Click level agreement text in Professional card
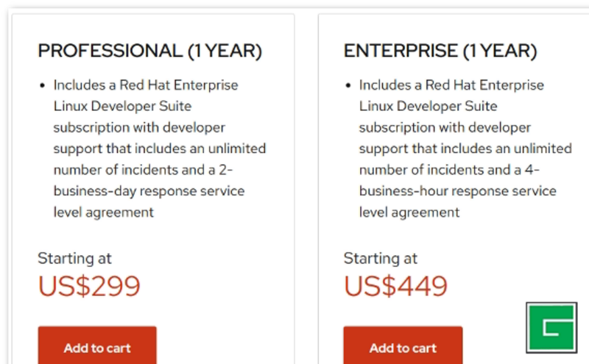Viewport: 589px width, 364px height. pyautogui.click(x=103, y=213)
